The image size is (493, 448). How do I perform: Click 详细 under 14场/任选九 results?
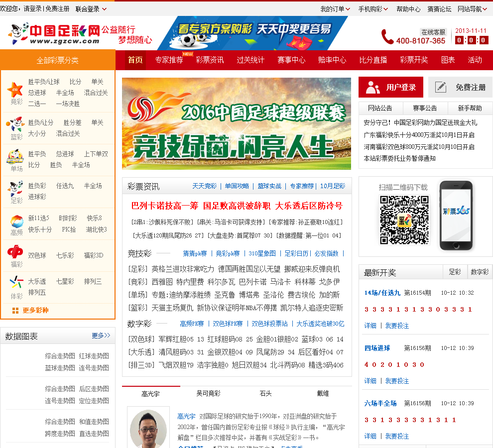[x=370, y=326]
